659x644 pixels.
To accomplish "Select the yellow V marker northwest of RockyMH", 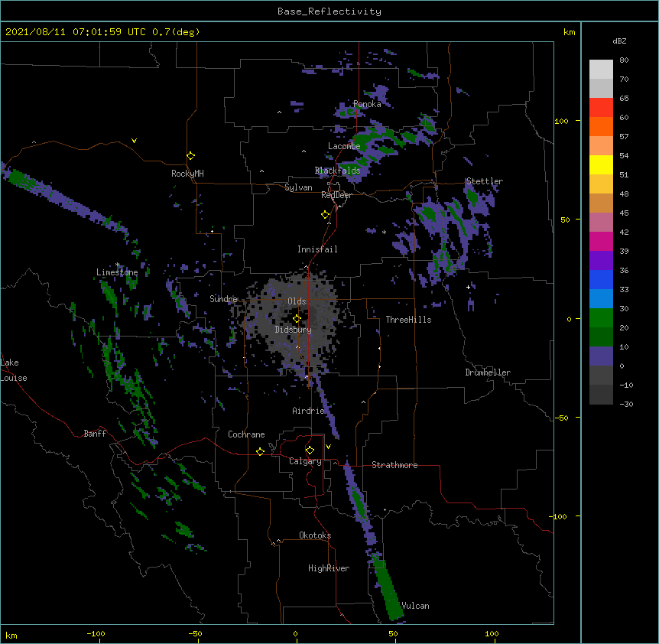I will [x=134, y=141].
